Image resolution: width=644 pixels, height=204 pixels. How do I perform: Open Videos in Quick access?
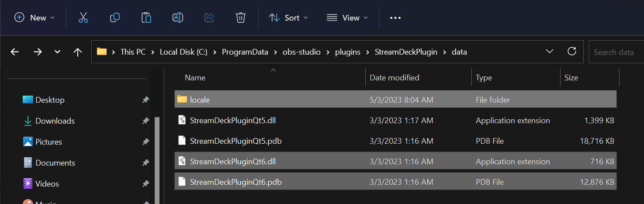click(47, 184)
